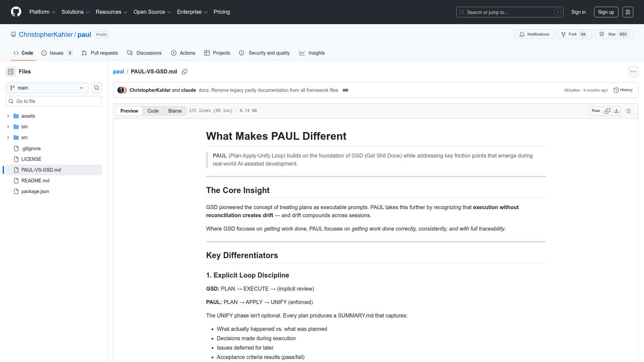
Task: Open the .gitignore file
Action: [54, 148]
